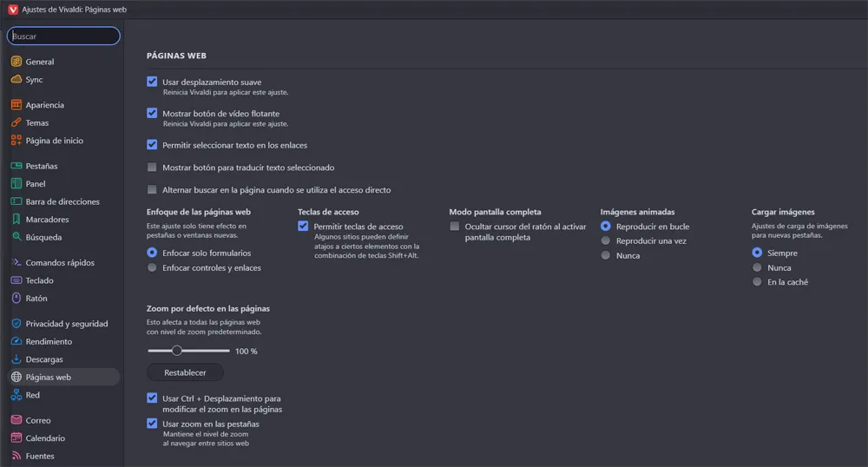The height and width of the screenshot is (467, 868).
Task: Open General settings icon
Action: click(16, 62)
